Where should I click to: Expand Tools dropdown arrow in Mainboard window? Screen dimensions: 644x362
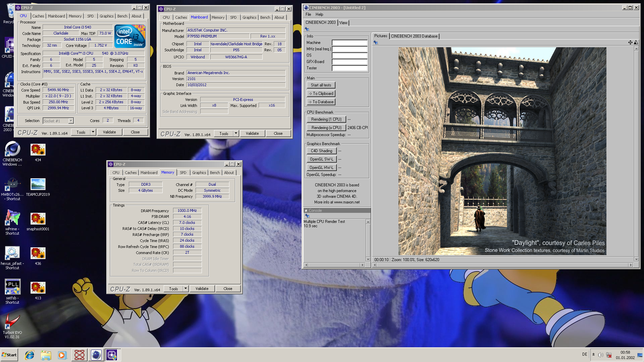coord(236,133)
